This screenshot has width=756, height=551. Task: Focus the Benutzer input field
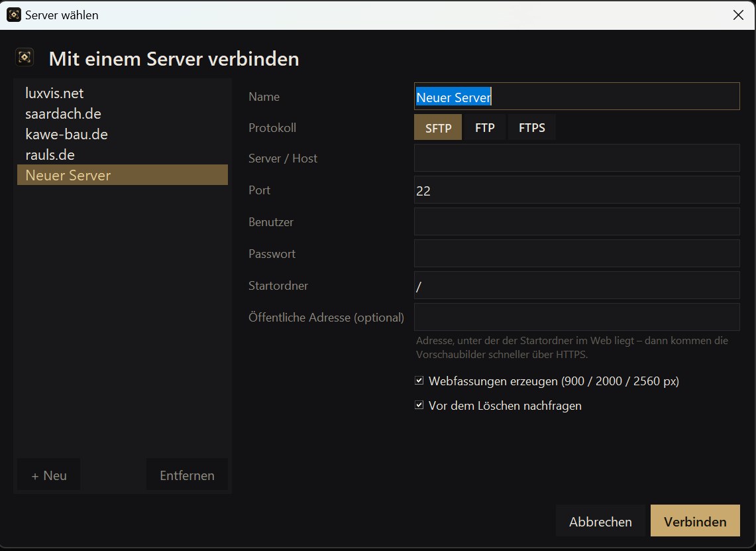pyautogui.click(x=576, y=222)
